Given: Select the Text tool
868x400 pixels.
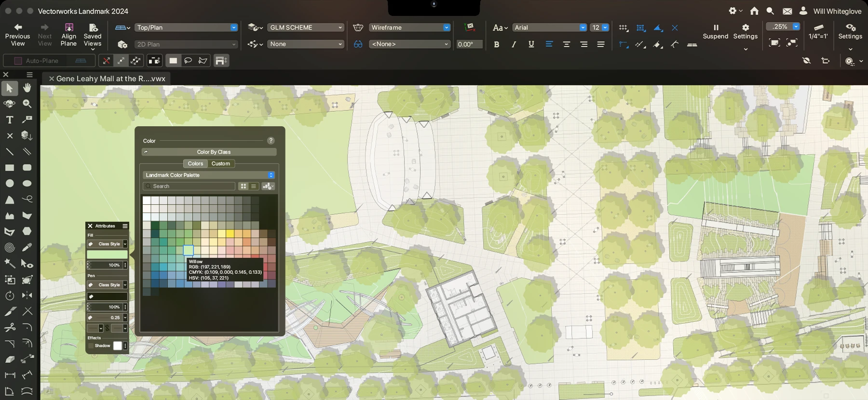Looking at the screenshot, I should tap(10, 120).
